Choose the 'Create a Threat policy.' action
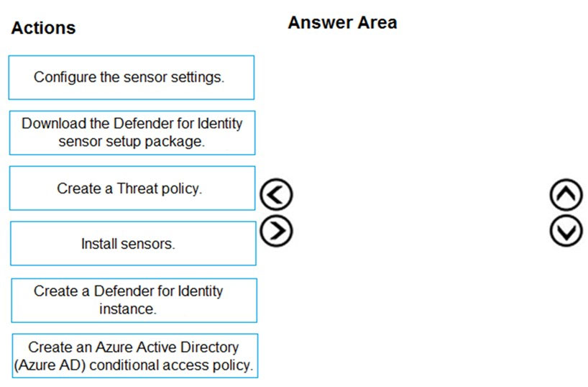 point(132,188)
